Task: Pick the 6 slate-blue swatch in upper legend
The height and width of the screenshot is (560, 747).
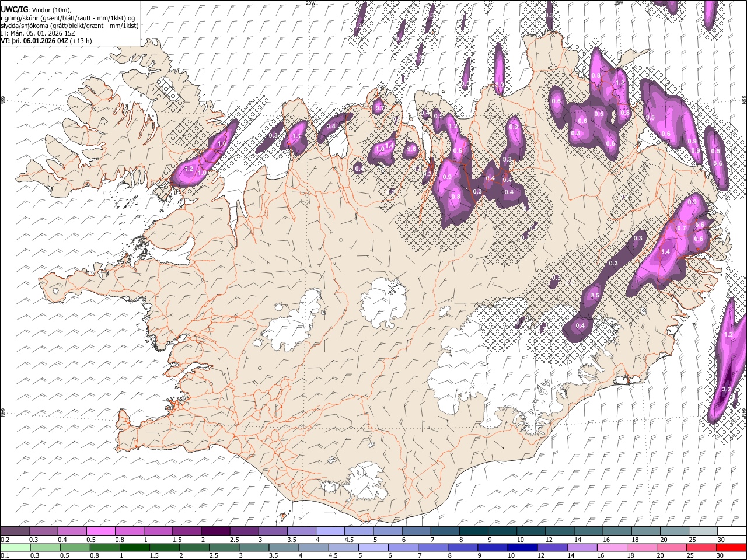Action: [416, 531]
